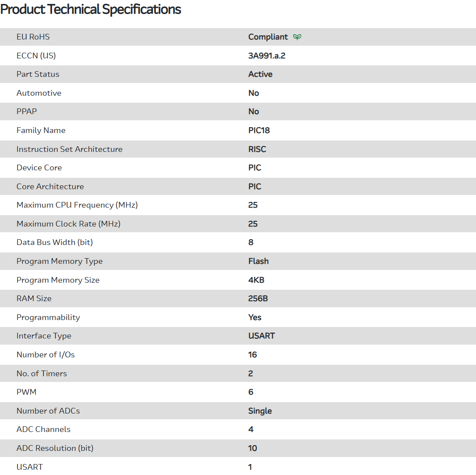
Task: Click the Product Technical Specifications heading
Action: [x=91, y=9]
